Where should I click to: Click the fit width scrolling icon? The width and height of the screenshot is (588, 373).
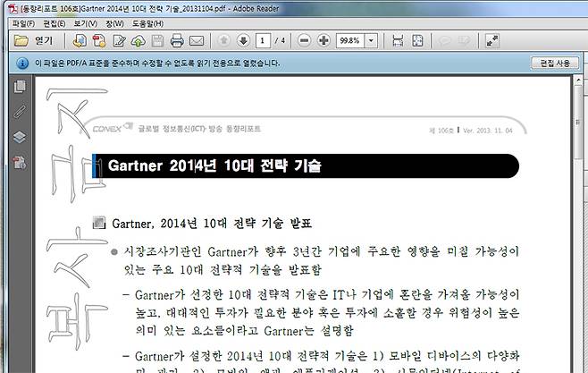398,40
